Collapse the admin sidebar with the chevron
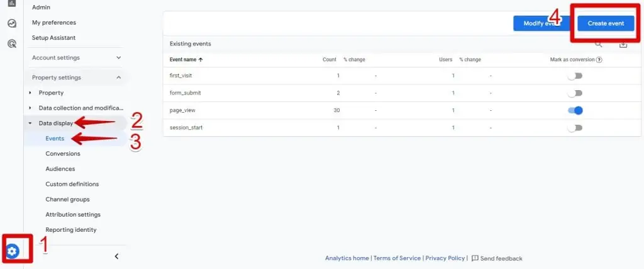The height and width of the screenshot is (269, 644). pyautogui.click(x=116, y=256)
